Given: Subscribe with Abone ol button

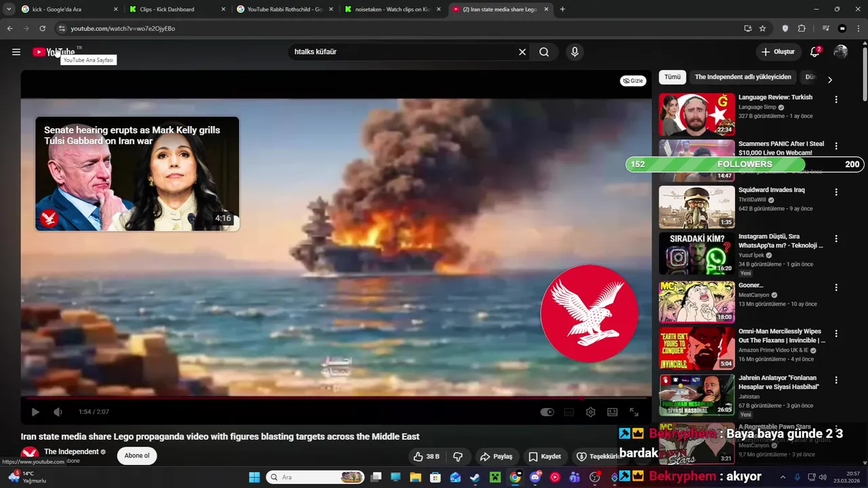Looking at the screenshot, I should tap(137, 455).
